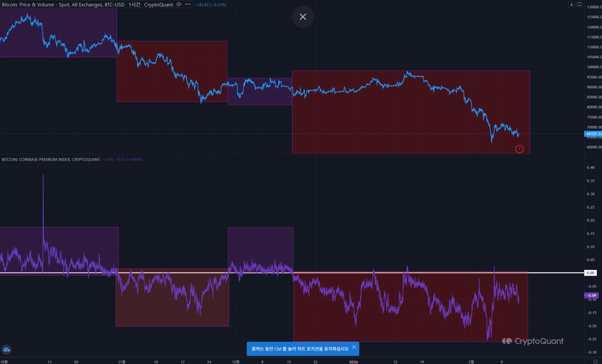Click the 0.00 baseline label on axis
Screen dimensions: 602x364
point(590,273)
